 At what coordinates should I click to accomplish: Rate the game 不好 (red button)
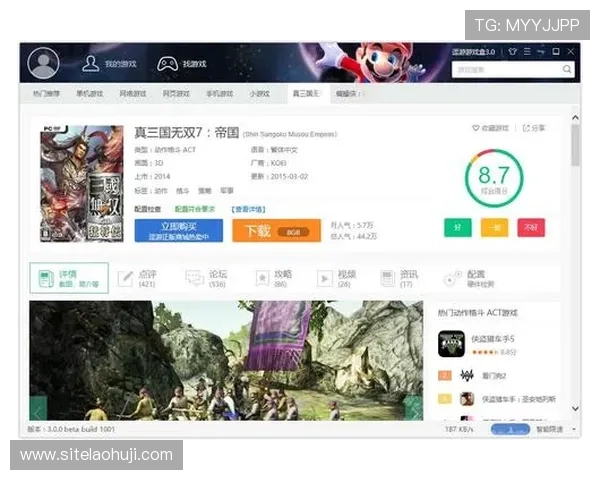(531, 227)
